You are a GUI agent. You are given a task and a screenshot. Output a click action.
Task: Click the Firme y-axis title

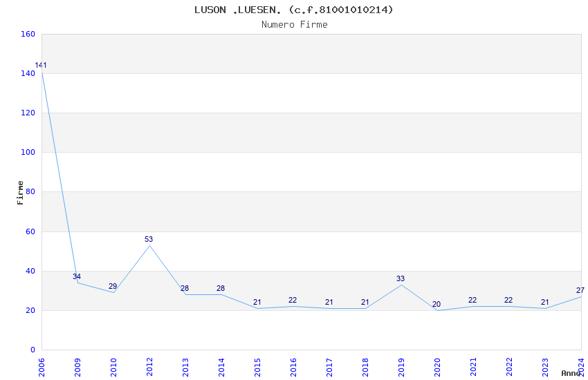20,193
